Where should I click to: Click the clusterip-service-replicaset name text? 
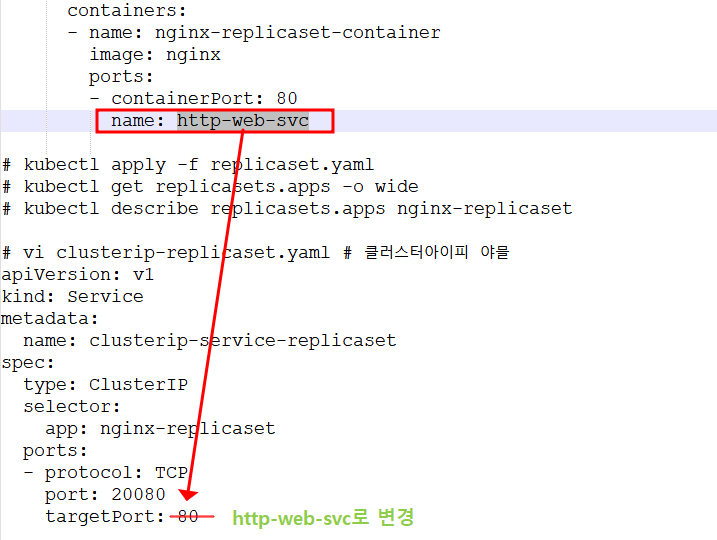243,340
